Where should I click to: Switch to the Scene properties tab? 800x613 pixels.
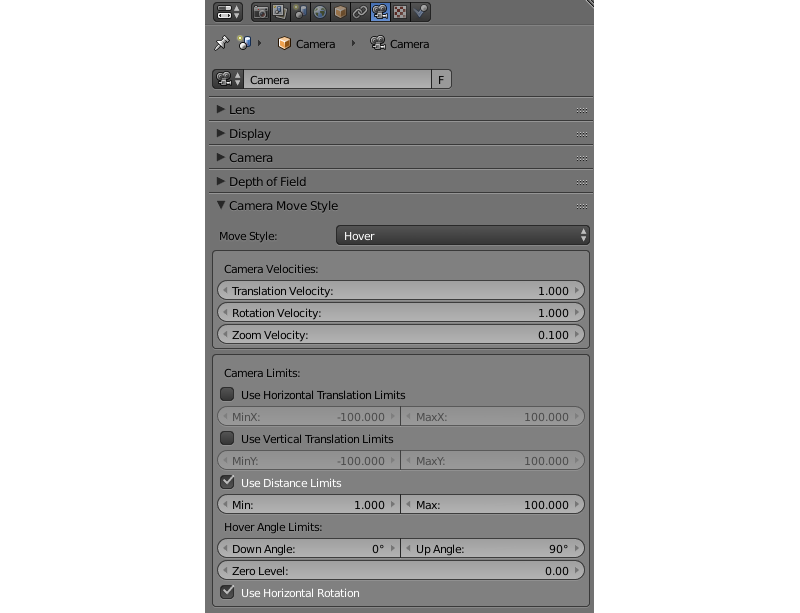300,12
